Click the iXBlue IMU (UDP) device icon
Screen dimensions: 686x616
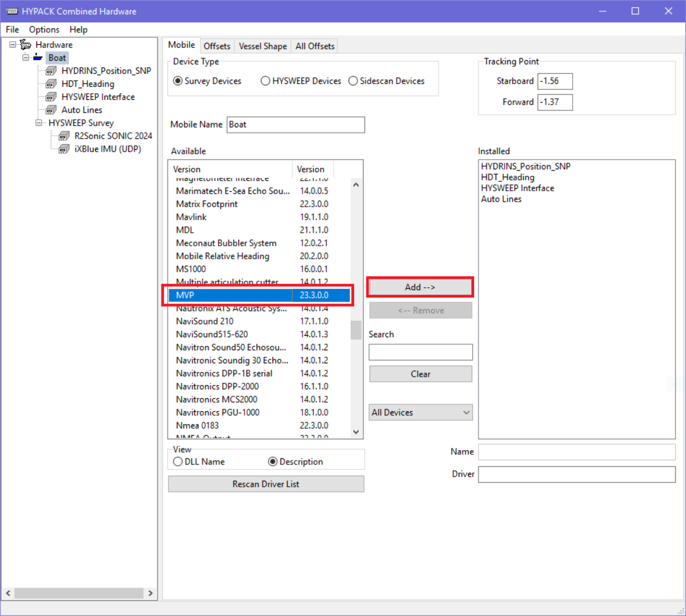pos(64,149)
